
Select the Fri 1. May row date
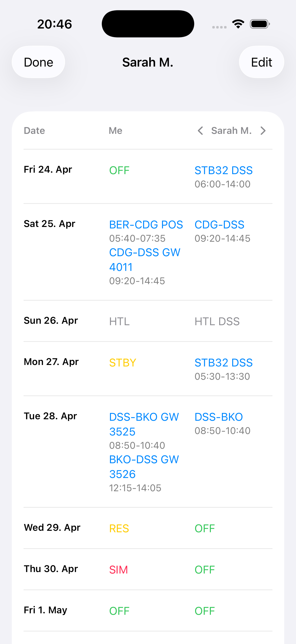tap(45, 610)
